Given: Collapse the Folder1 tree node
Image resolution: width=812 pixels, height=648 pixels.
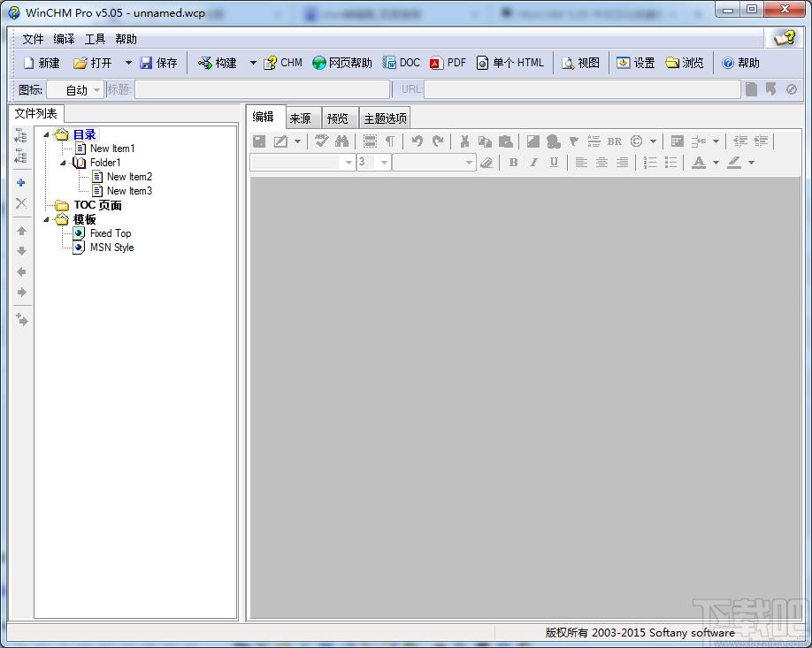Looking at the screenshot, I should click(64, 163).
